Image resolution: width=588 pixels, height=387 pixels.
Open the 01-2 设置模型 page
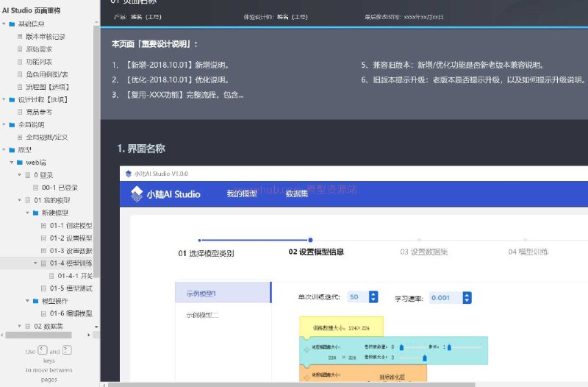71,238
